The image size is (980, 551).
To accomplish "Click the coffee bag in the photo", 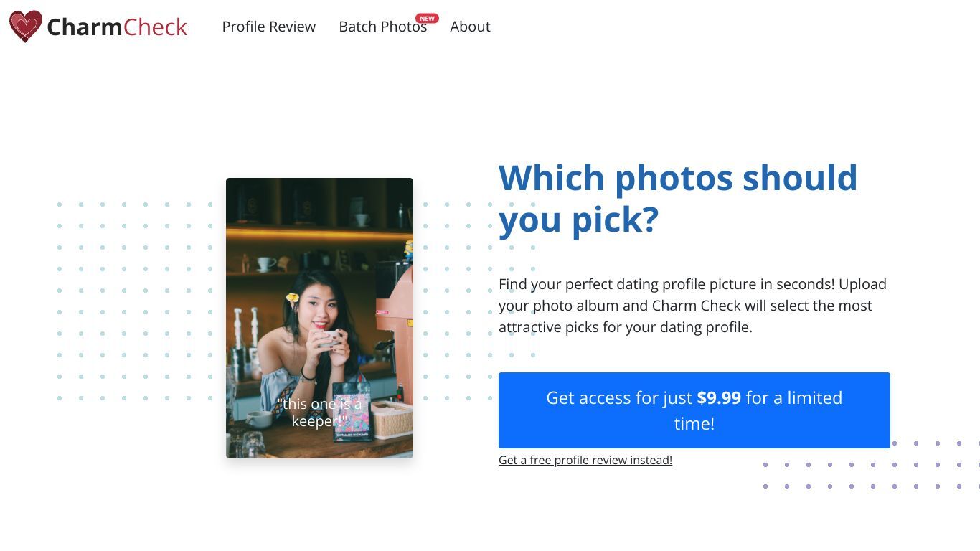I will (x=352, y=413).
